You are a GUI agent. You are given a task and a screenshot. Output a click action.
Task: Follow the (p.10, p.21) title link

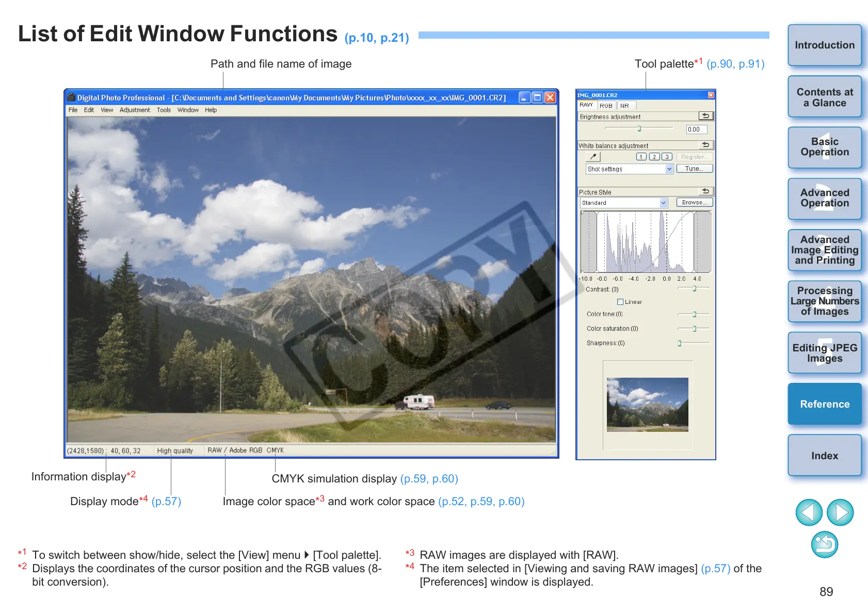pos(377,38)
